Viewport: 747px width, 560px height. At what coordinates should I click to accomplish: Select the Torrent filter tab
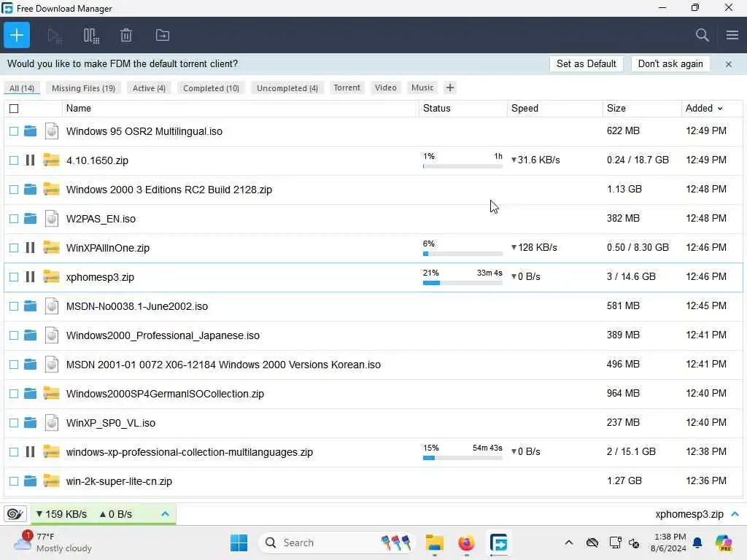click(x=347, y=87)
